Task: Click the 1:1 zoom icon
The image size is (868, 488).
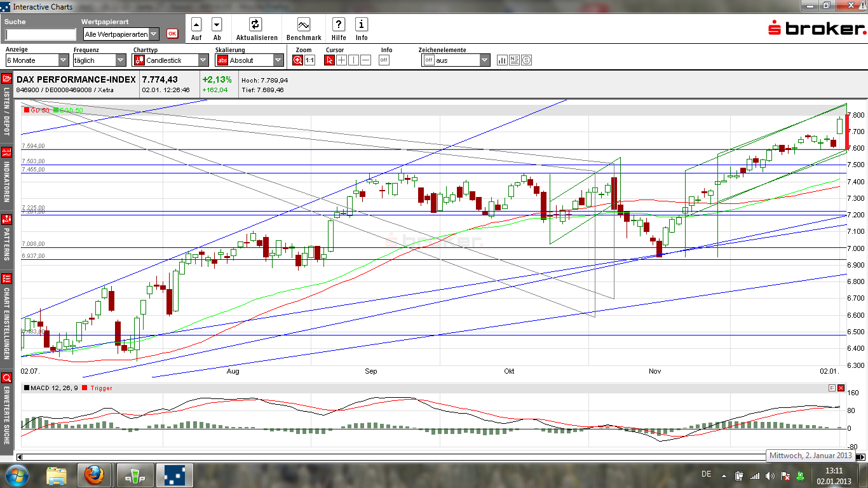Action: coord(311,60)
